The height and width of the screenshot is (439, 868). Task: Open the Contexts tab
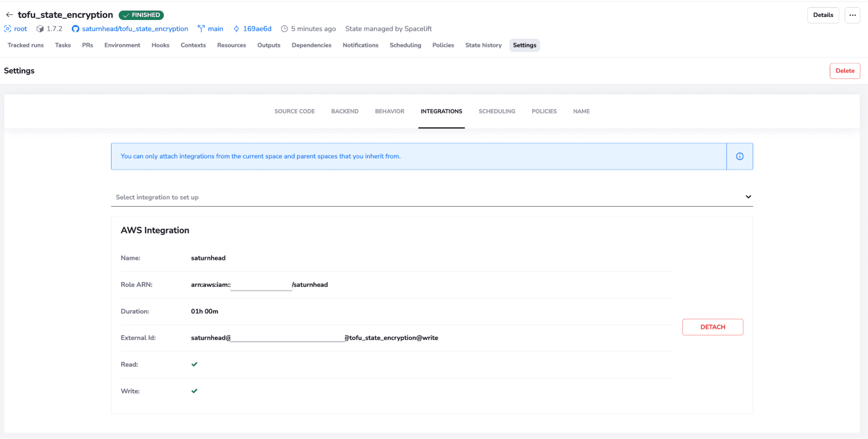click(x=193, y=45)
